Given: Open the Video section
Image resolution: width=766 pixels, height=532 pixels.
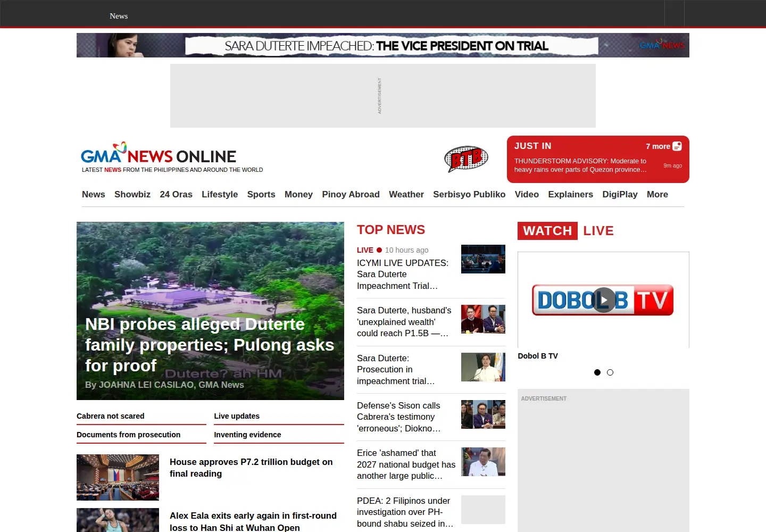Looking at the screenshot, I should point(527,195).
